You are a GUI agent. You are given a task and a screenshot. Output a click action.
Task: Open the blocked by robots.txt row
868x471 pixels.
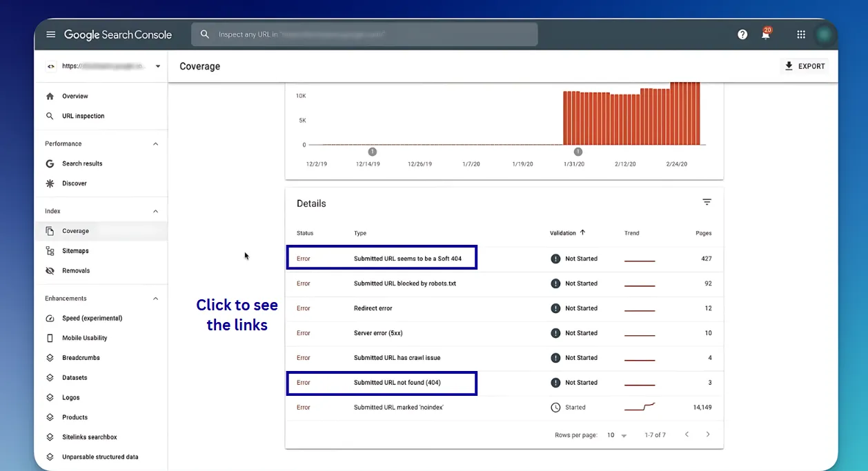click(504, 283)
